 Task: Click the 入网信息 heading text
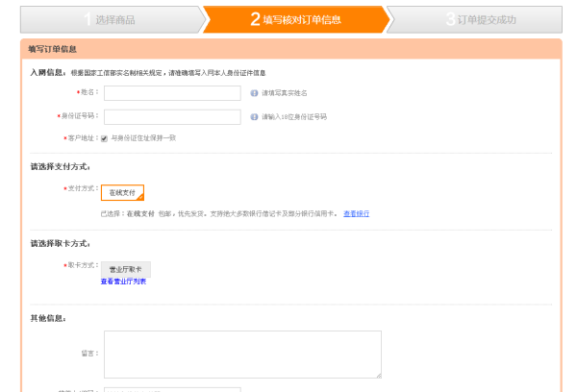48,72
